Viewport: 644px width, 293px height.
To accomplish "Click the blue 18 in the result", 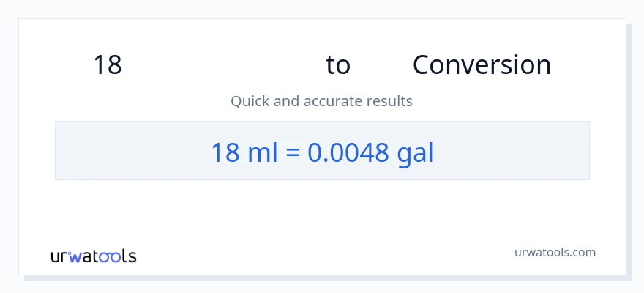I will click(x=225, y=152).
